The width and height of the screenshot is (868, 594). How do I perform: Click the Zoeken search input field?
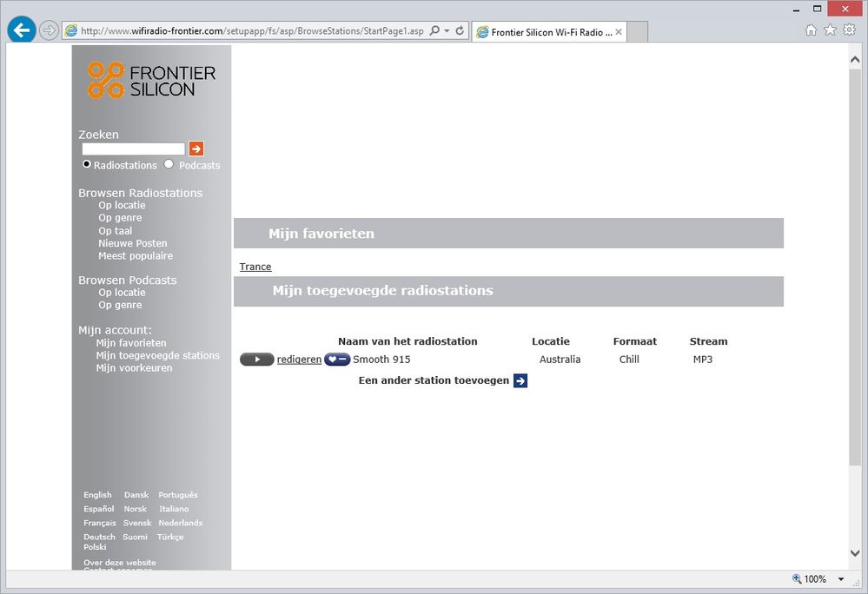click(x=134, y=149)
